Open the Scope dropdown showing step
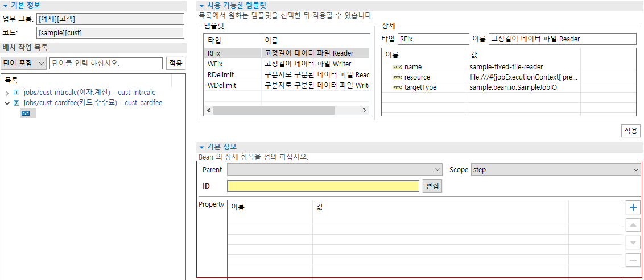 (x=556, y=170)
